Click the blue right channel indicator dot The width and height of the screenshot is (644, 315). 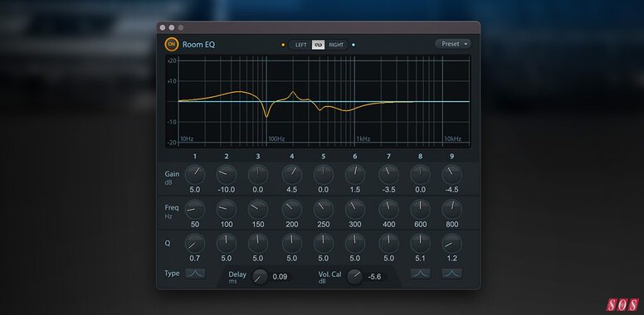[x=354, y=45]
